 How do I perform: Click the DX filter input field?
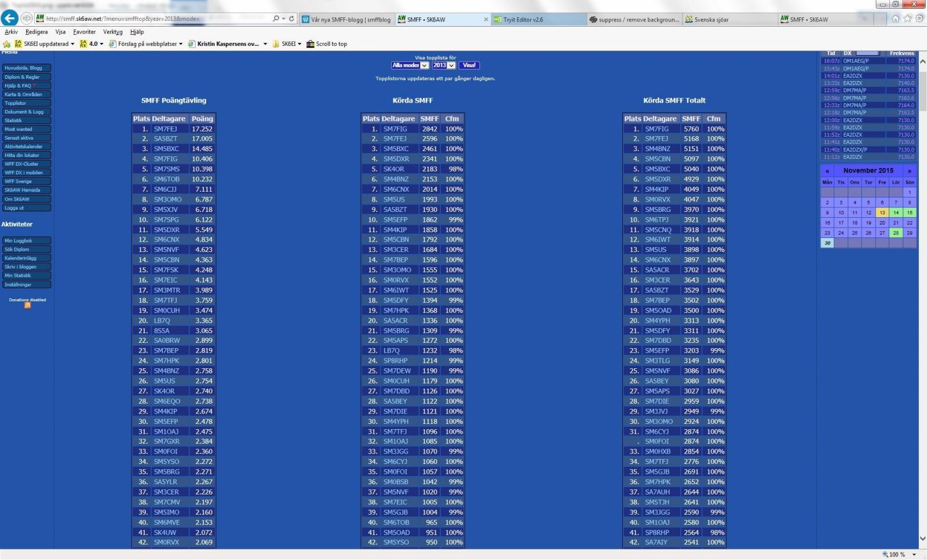(867, 53)
